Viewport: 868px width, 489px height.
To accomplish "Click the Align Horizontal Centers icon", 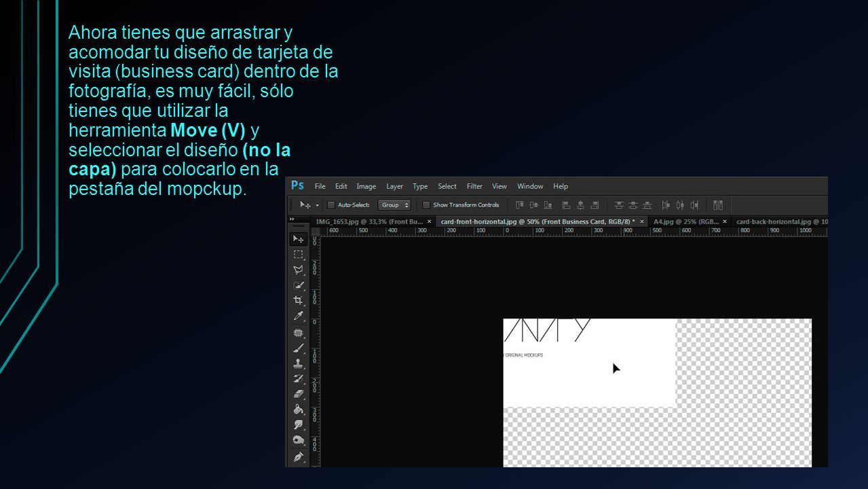I will pyautogui.click(x=580, y=204).
